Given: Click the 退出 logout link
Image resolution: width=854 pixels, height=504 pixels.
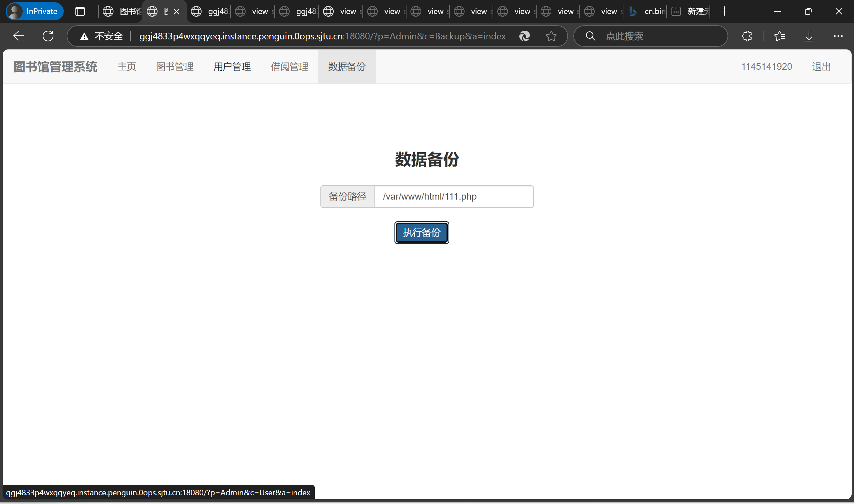Looking at the screenshot, I should pyautogui.click(x=821, y=66).
